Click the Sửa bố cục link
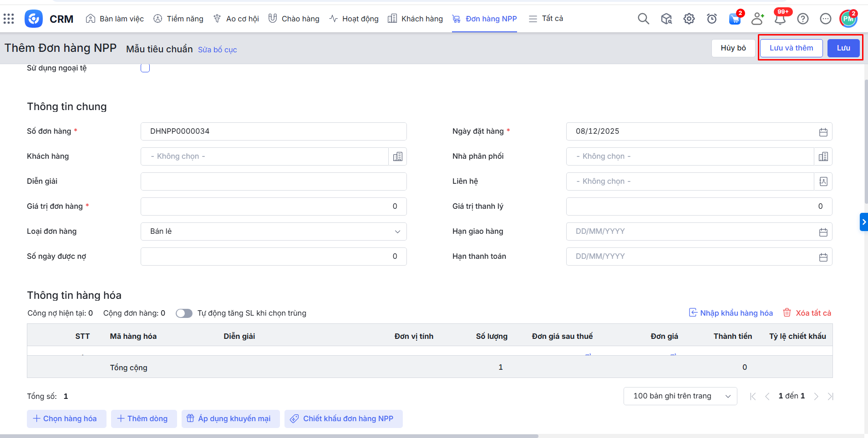Viewport: 868px width, 438px height. pos(217,50)
